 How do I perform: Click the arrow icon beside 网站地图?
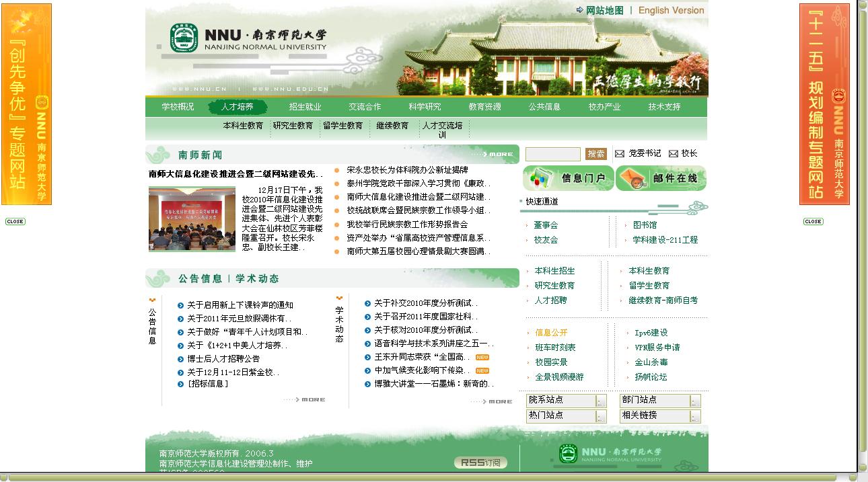point(580,10)
